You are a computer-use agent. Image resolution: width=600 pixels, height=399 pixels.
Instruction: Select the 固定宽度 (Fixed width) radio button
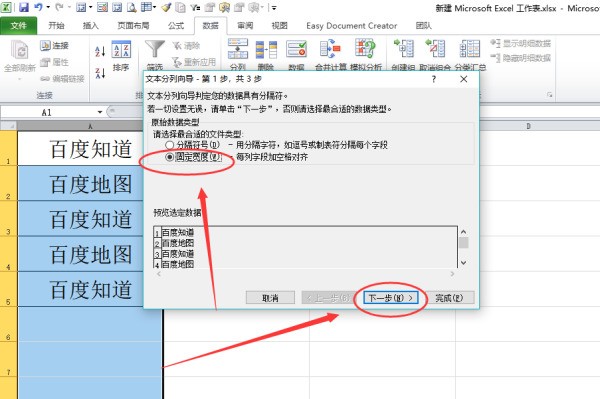point(170,157)
